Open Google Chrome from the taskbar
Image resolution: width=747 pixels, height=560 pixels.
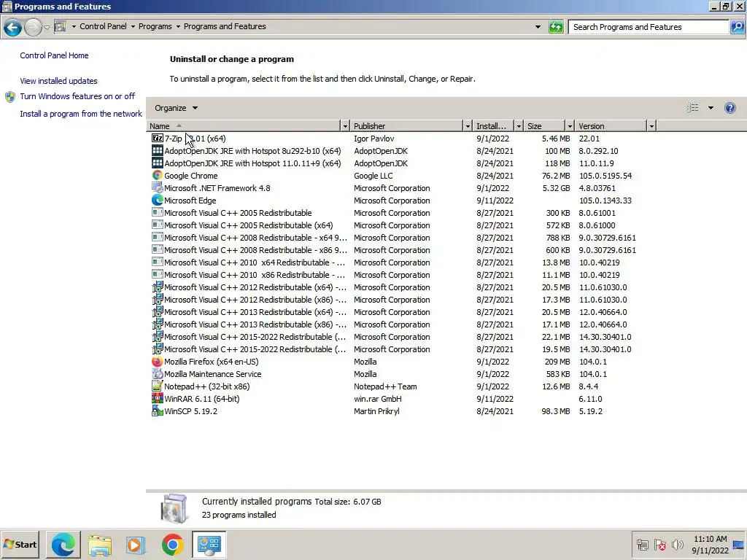point(172,544)
